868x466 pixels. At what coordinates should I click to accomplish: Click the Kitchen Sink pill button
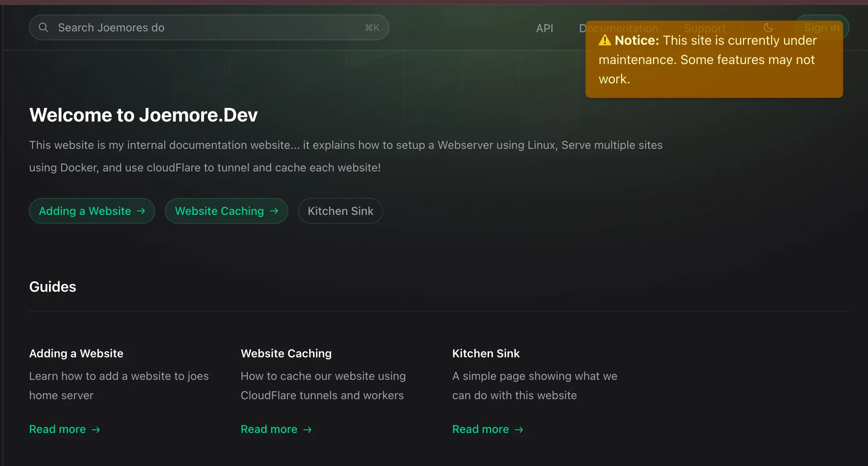click(x=340, y=211)
